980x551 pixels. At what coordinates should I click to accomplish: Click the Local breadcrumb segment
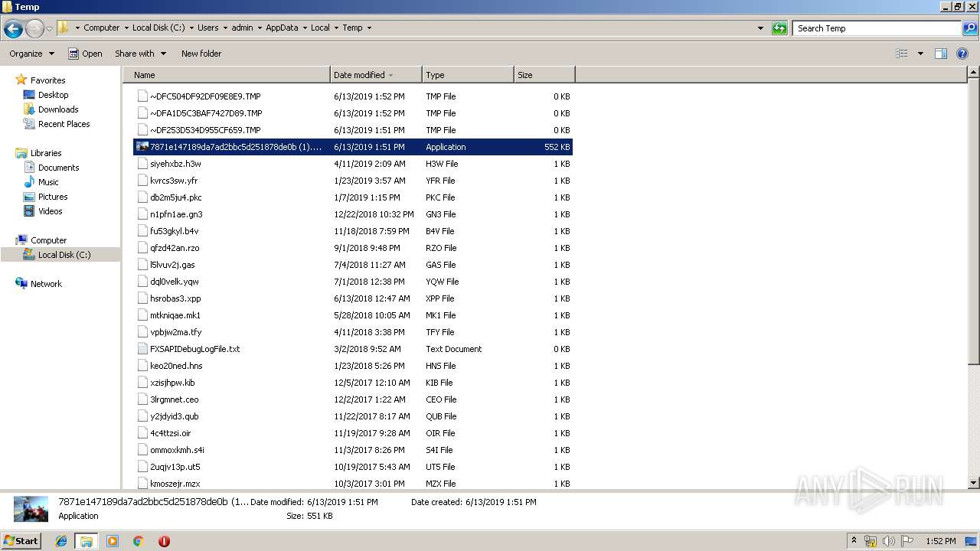[x=320, y=28]
